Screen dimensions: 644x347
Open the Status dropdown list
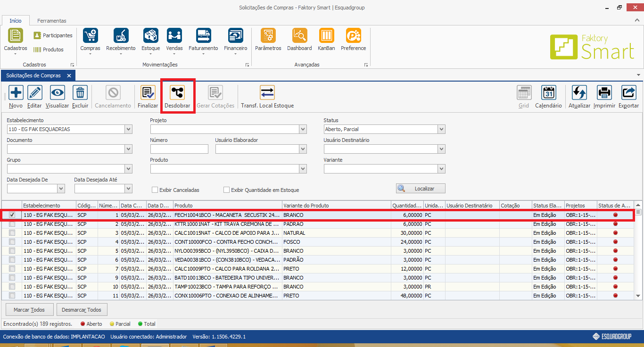pyautogui.click(x=441, y=129)
